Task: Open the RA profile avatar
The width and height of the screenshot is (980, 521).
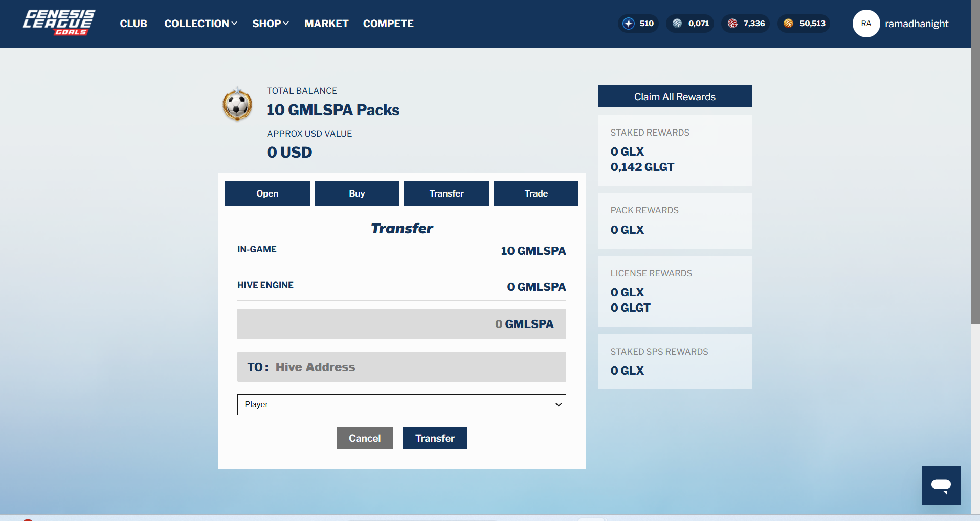Action: coord(866,24)
